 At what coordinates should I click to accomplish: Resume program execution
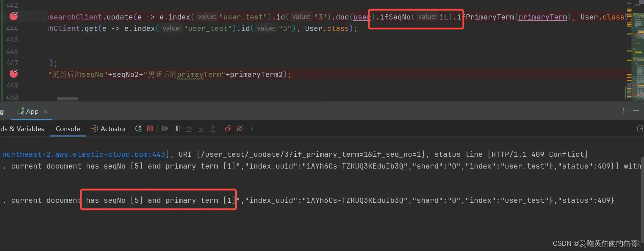[165, 128]
